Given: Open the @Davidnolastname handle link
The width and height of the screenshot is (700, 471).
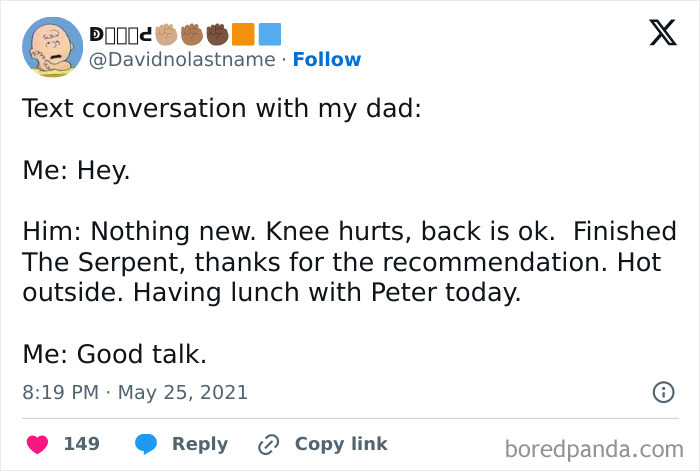Looking at the screenshot, I should 183,60.
